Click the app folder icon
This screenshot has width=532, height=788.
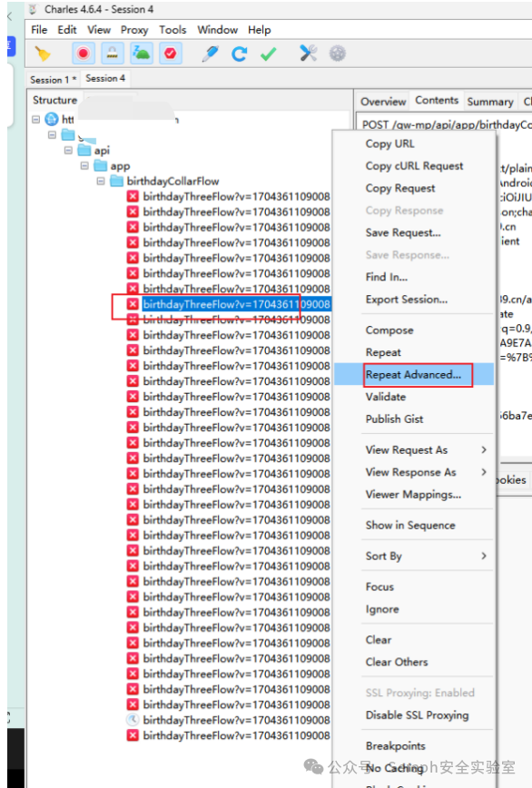click(101, 165)
